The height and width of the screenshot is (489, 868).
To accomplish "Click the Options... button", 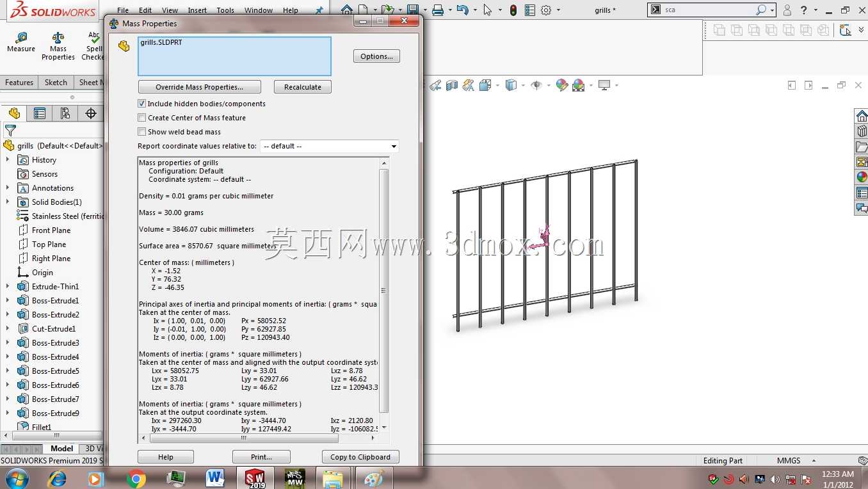I will coord(376,56).
